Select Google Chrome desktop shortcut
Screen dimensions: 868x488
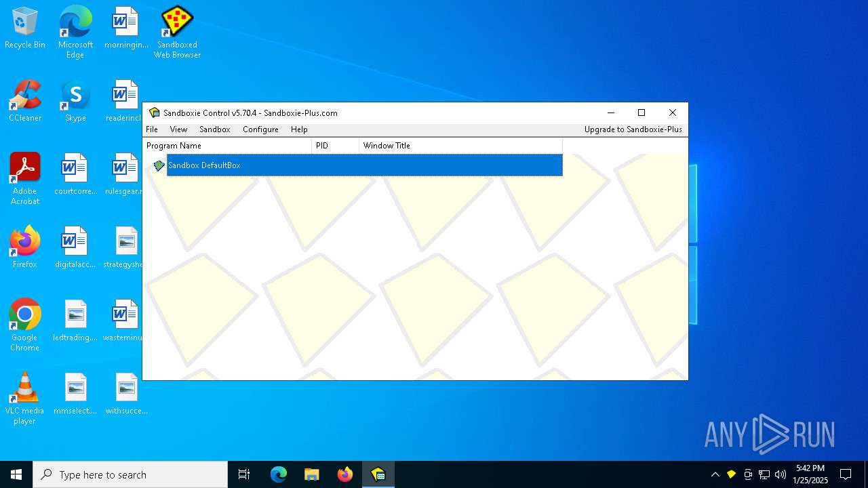coord(25,325)
